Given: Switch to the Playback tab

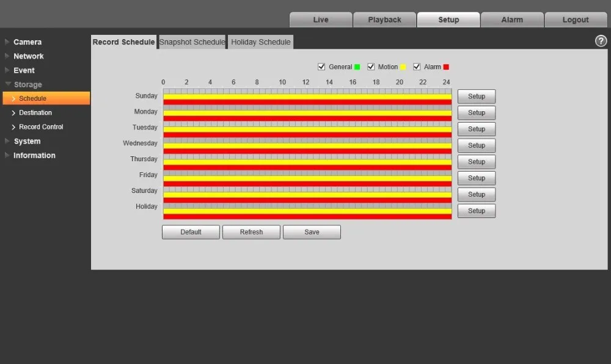Looking at the screenshot, I should point(384,20).
